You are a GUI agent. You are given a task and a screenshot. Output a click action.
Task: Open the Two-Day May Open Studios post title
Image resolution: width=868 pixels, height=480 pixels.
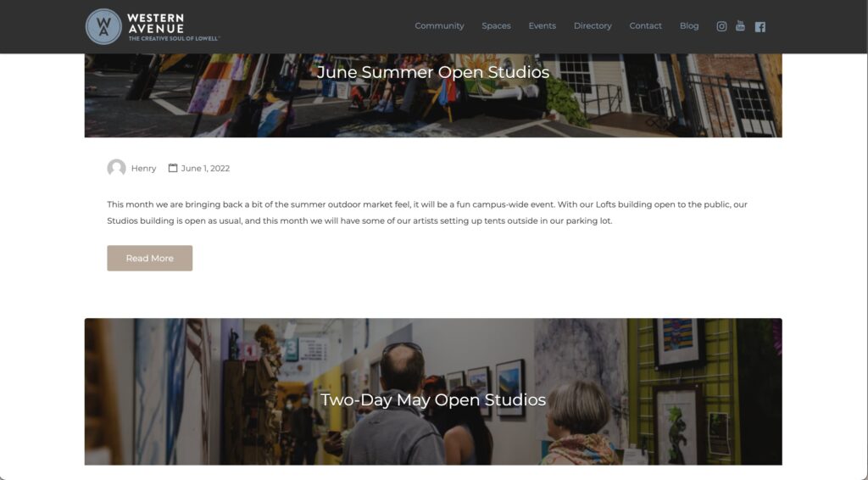pyautogui.click(x=433, y=399)
